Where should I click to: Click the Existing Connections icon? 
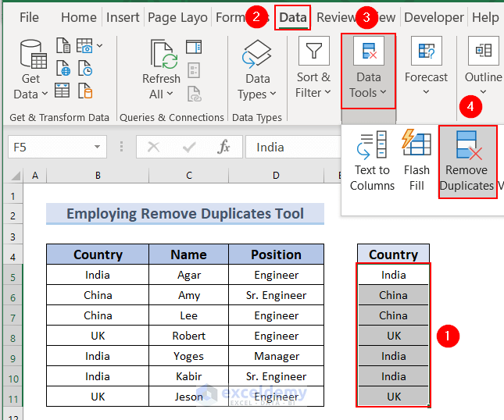click(85, 91)
